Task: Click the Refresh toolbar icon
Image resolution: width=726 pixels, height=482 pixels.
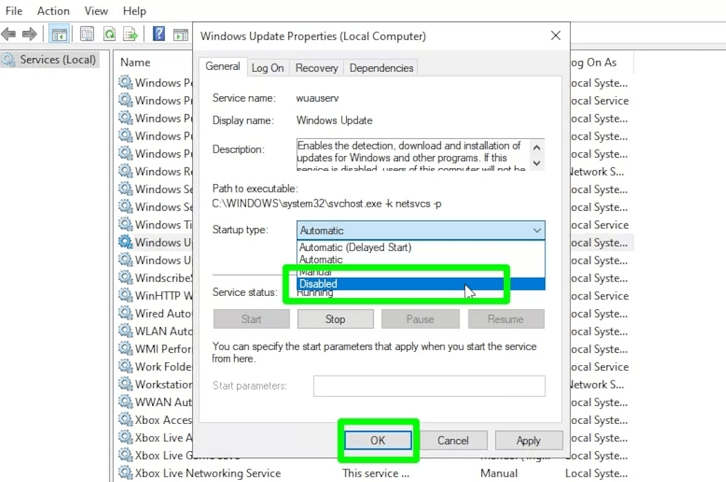Action: 109,34
